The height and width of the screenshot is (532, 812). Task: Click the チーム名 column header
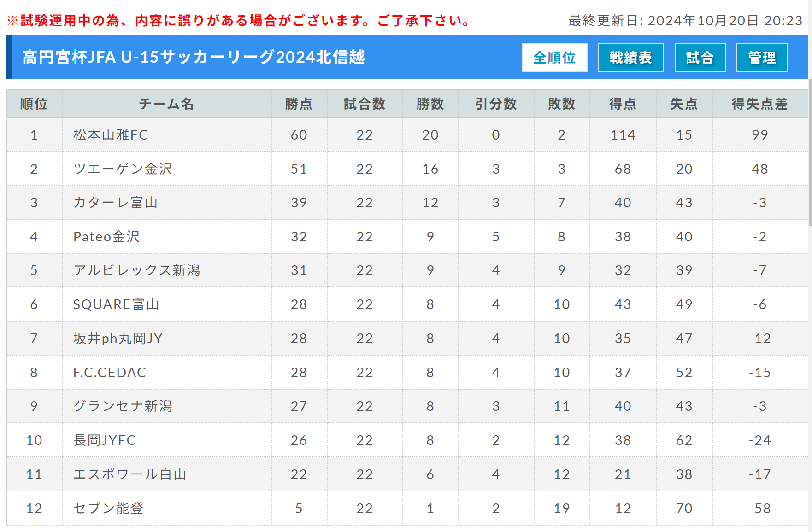(166, 104)
